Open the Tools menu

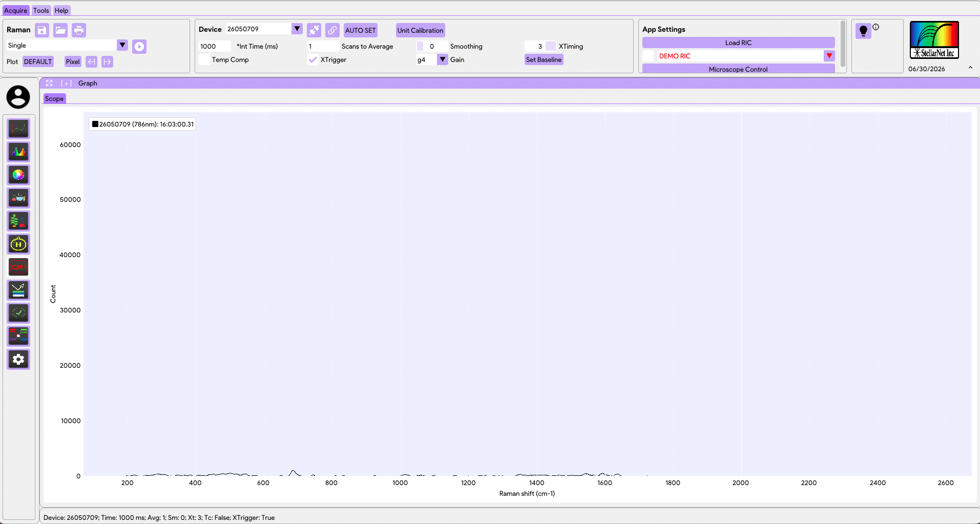coord(41,10)
